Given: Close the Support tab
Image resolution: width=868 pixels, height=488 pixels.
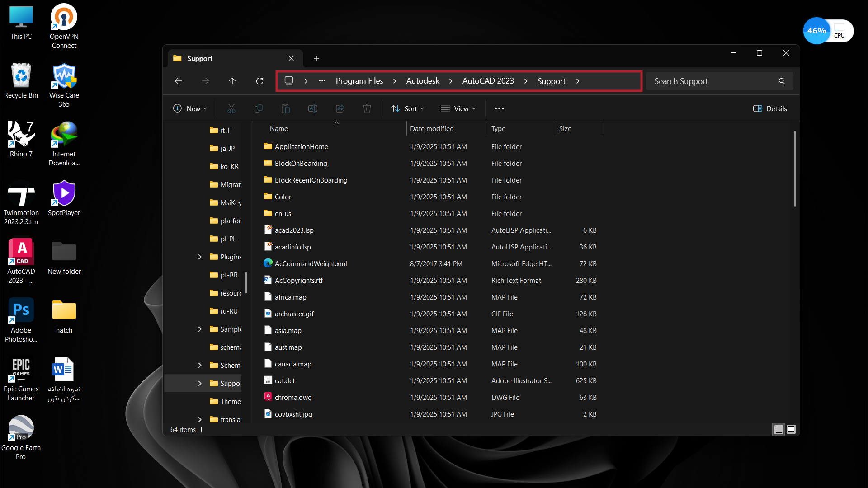Looking at the screenshot, I should click(x=291, y=58).
